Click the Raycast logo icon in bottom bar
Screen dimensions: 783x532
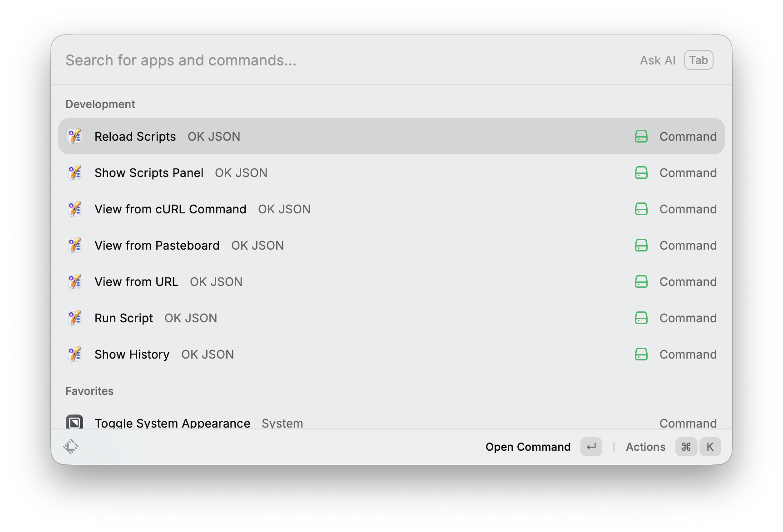71,447
